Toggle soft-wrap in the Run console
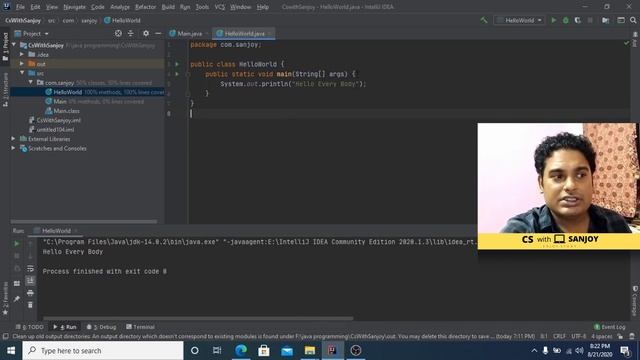 pyautogui.click(x=30, y=269)
